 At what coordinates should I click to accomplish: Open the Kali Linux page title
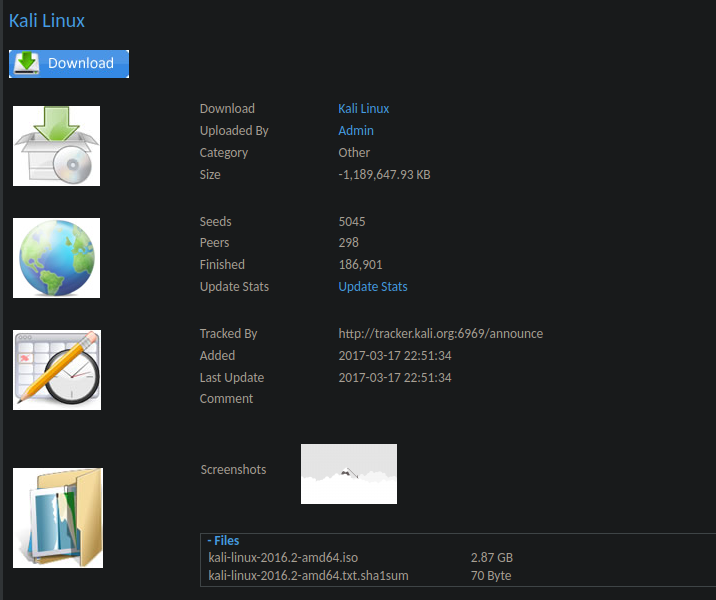coord(47,20)
